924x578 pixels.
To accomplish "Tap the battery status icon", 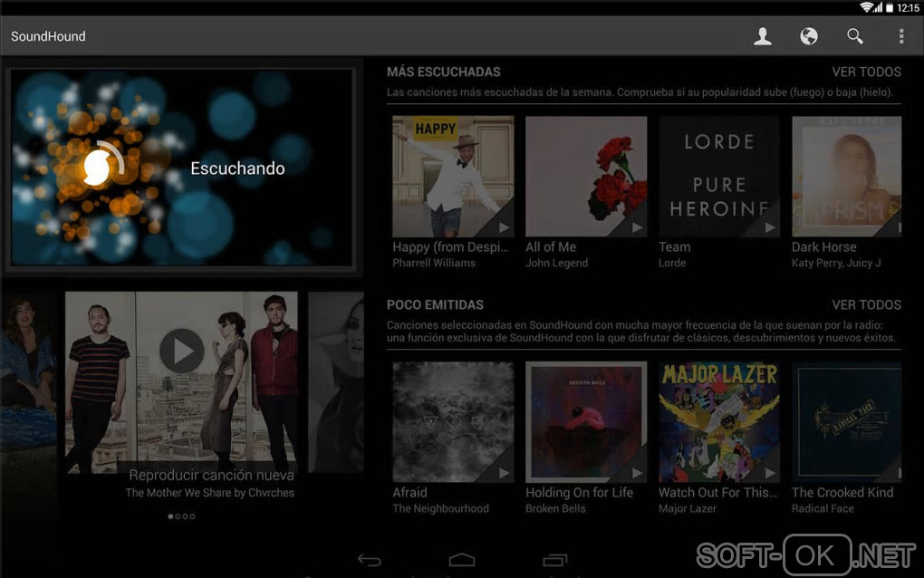I will click(890, 7).
